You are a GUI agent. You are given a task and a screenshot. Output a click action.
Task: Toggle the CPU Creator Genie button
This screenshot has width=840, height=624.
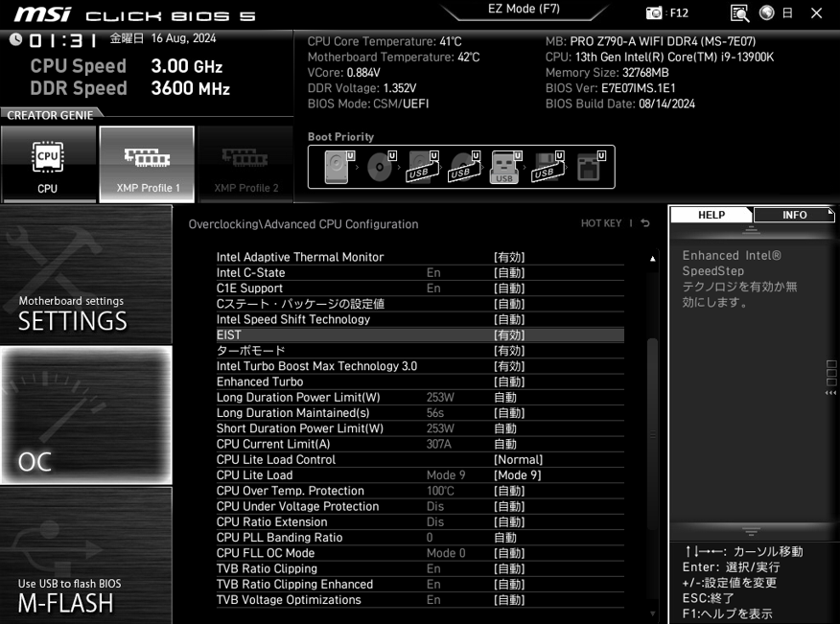pyautogui.click(x=48, y=165)
